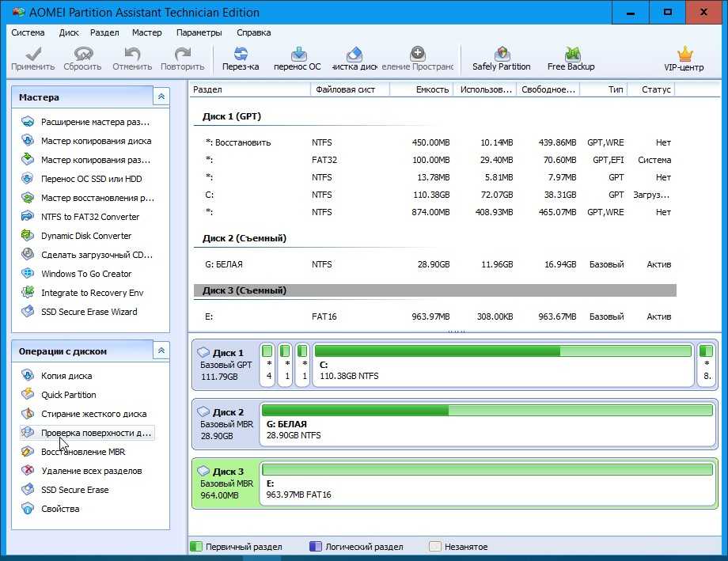This screenshot has width=728, height=561.
Task: Open Windows To Go Creator
Action: pyautogui.click(x=86, y=274)
